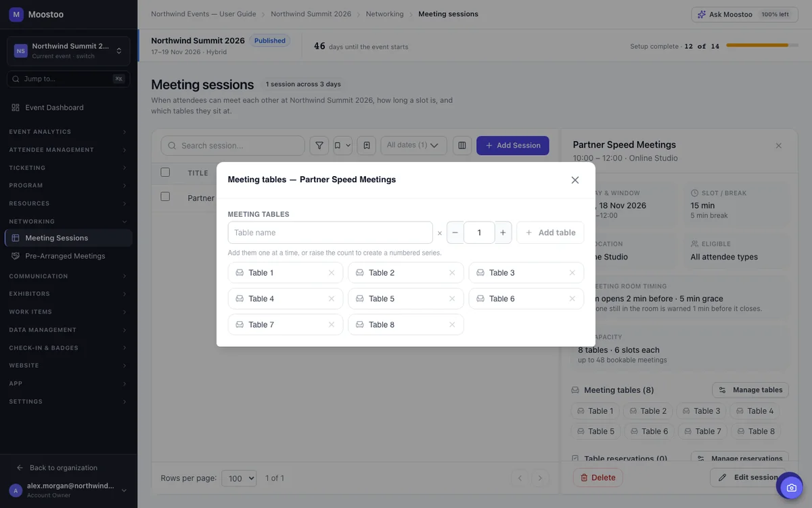Image resolution: width=812 pixels, height=508 pixels.
Task: Expand Data Management section
Action: point(68,330)
